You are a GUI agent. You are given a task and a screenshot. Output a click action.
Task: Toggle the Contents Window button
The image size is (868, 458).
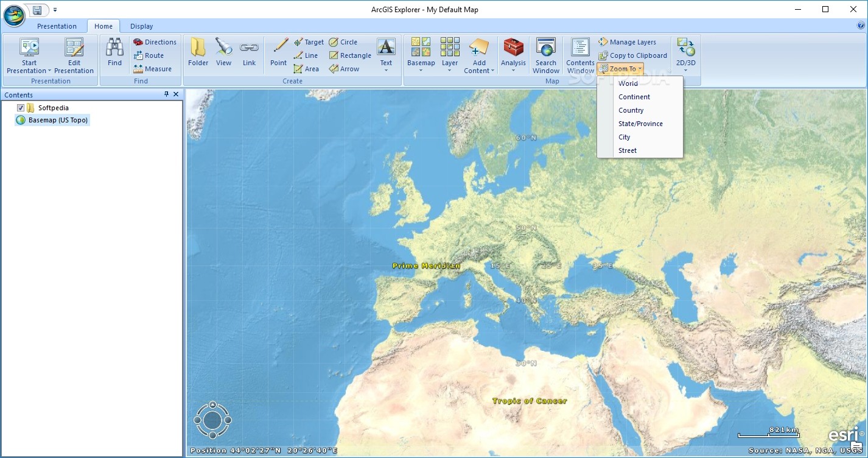coord(580,55)
